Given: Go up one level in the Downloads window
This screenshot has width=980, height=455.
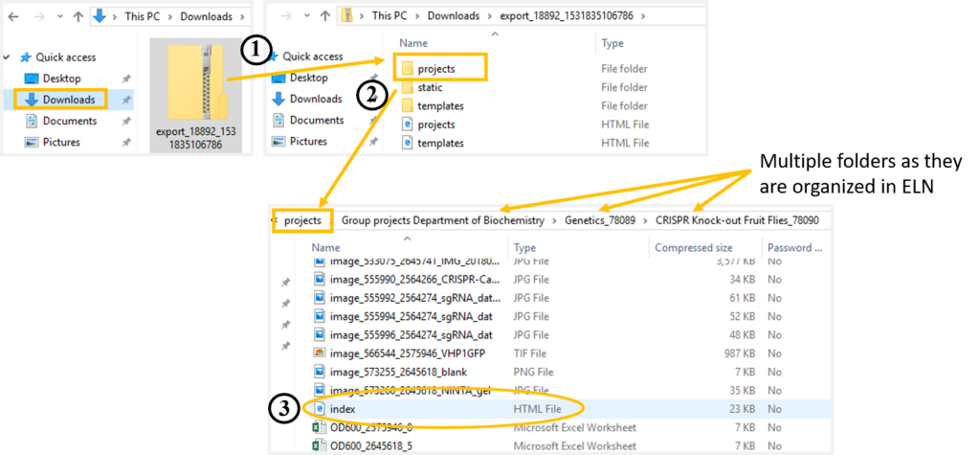Looking at the screenshot, I should coord(78,17).
